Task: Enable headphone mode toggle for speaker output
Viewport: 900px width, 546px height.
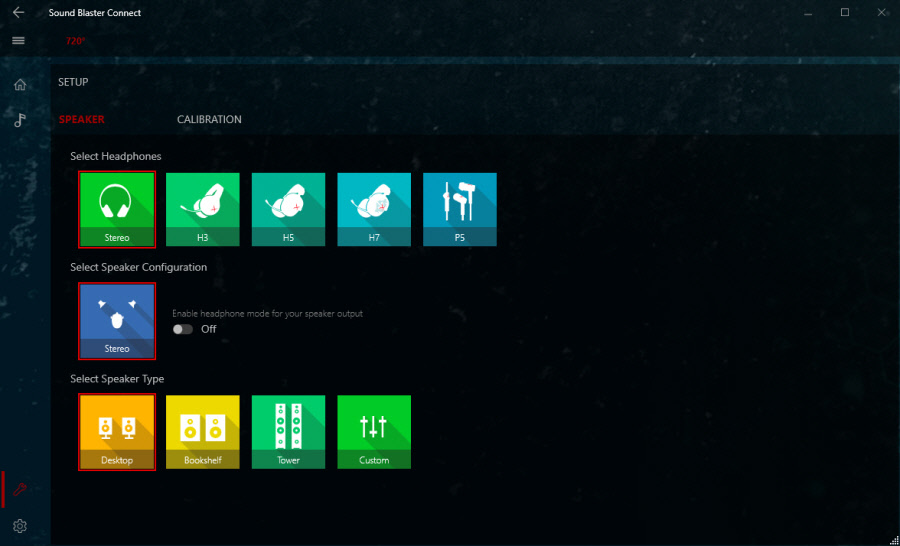Action: pos(183,329)
